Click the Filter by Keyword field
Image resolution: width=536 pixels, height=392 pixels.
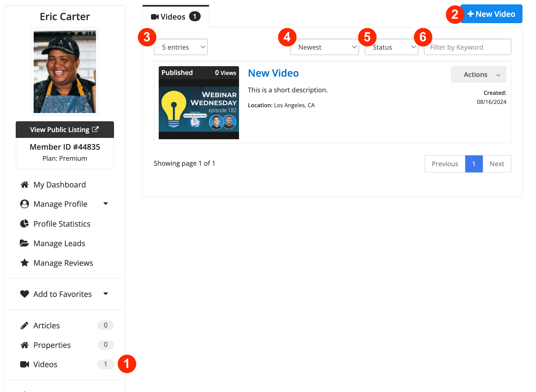tap(468, 47)
